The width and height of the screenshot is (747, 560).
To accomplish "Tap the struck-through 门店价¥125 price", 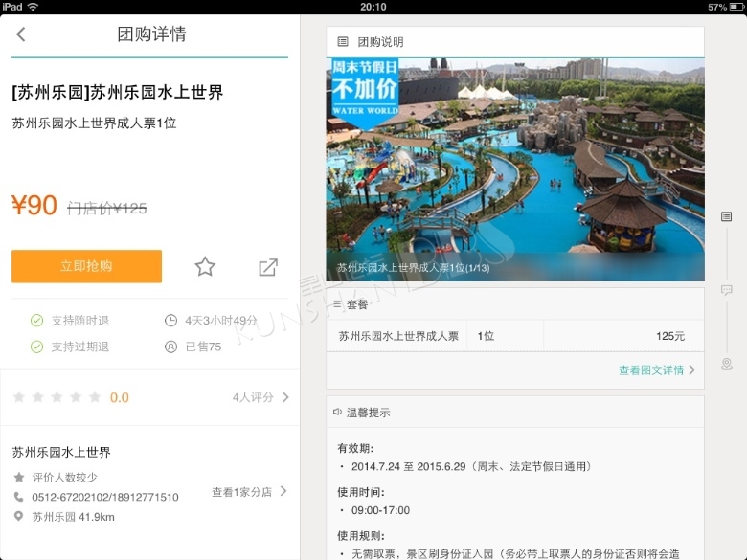I will (x=106, y=208).
